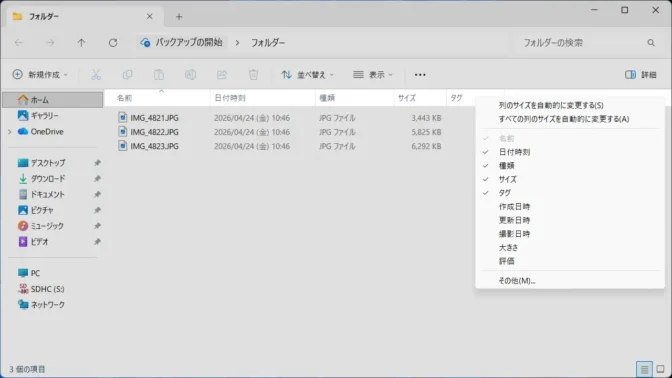
Task: Click バックアップの開始 in address bar
Action: 189,43
